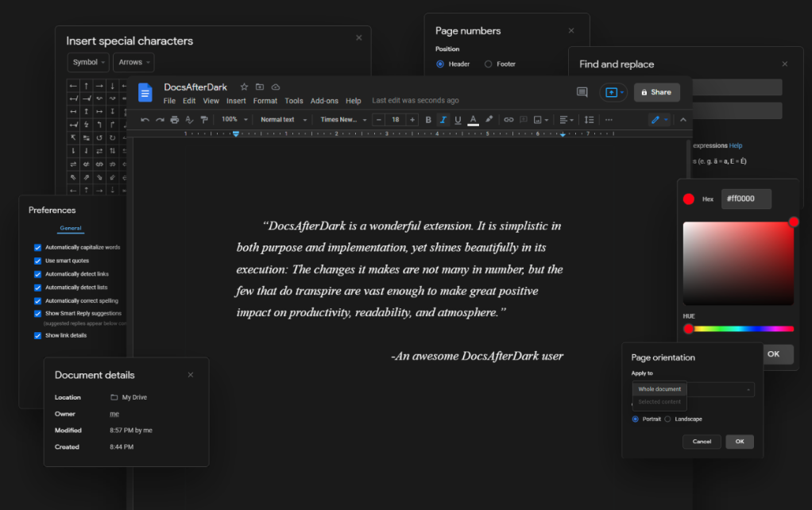
Task: Open the comment history icon
Action: tap(582, 92)
